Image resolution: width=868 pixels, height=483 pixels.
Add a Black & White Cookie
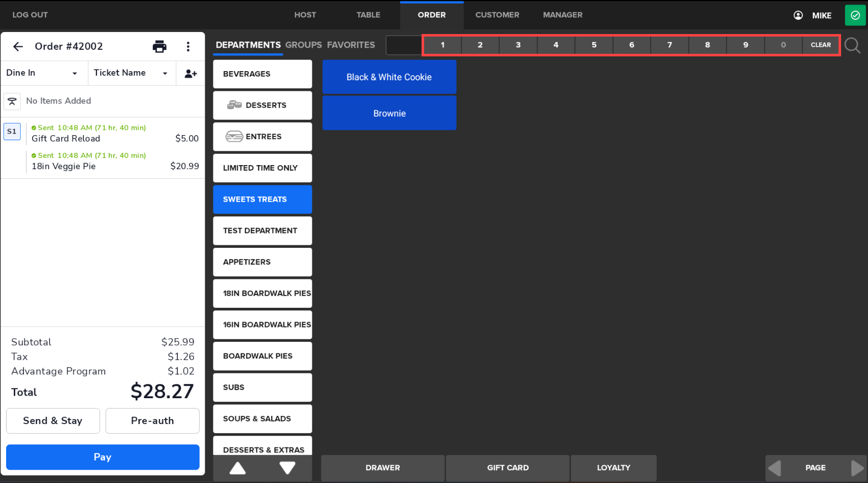click(x=390, y=77)
